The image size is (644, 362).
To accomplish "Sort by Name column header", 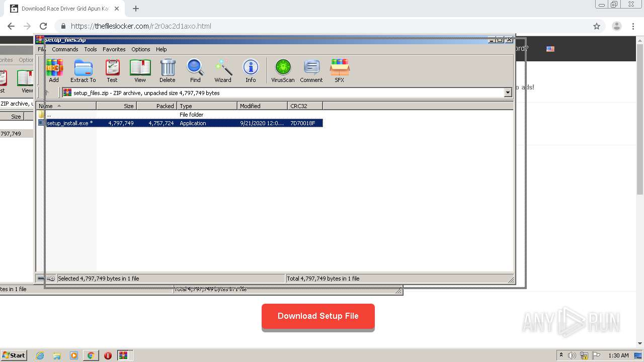I will tap(66, 106).
